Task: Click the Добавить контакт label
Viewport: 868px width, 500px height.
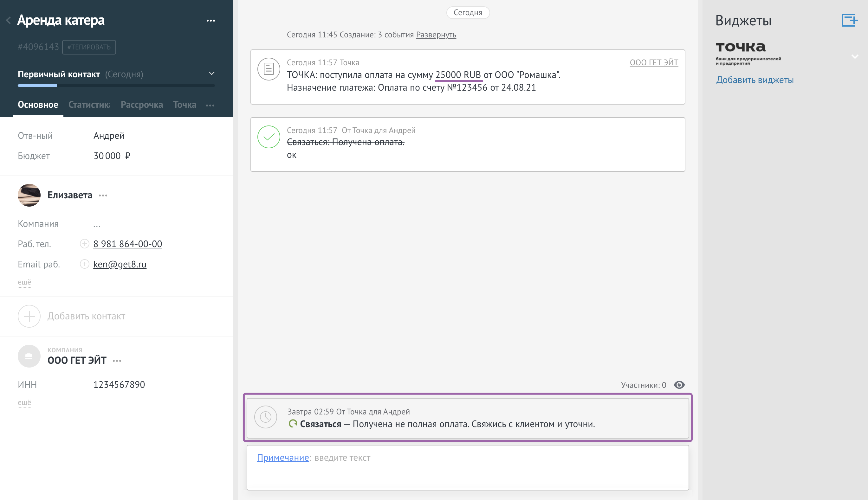Action: coord(86,316)
